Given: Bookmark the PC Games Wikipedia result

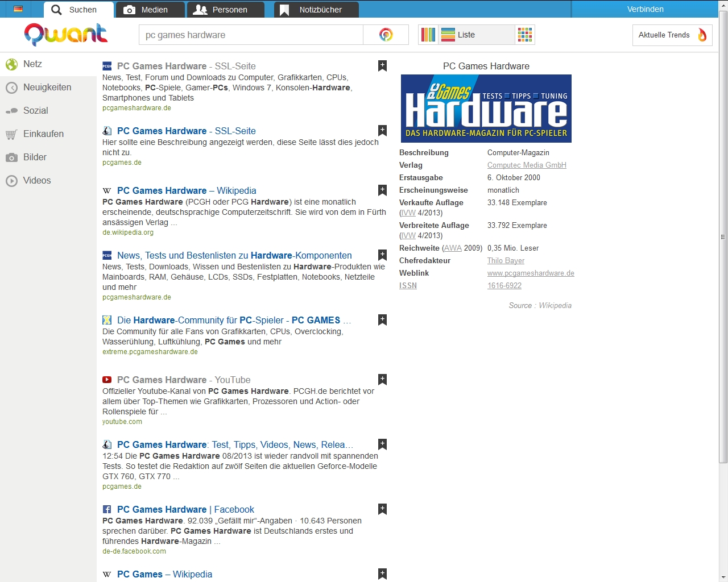Looking at the screenshot, I should (x=383, y=574).
